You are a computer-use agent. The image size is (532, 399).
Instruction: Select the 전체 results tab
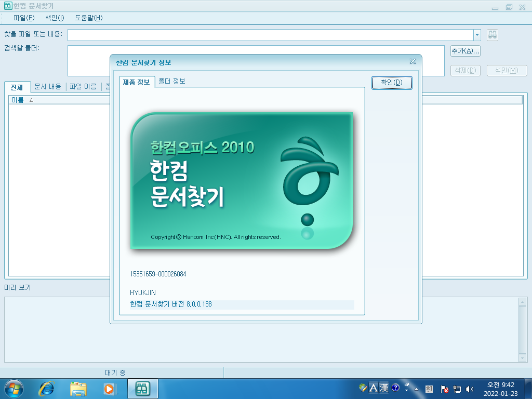click(x=17, y=87)
